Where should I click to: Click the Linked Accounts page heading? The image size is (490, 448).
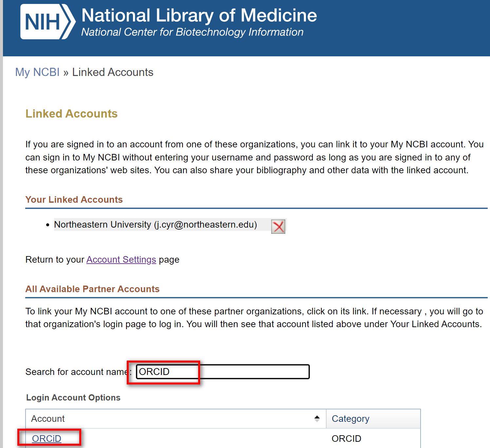pyautogui.click(x=71, y=114)
